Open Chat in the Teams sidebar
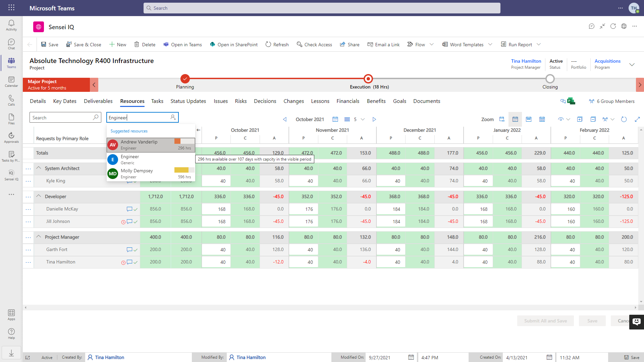This screenshot has height=362, width=644. [x=11, y=44]
